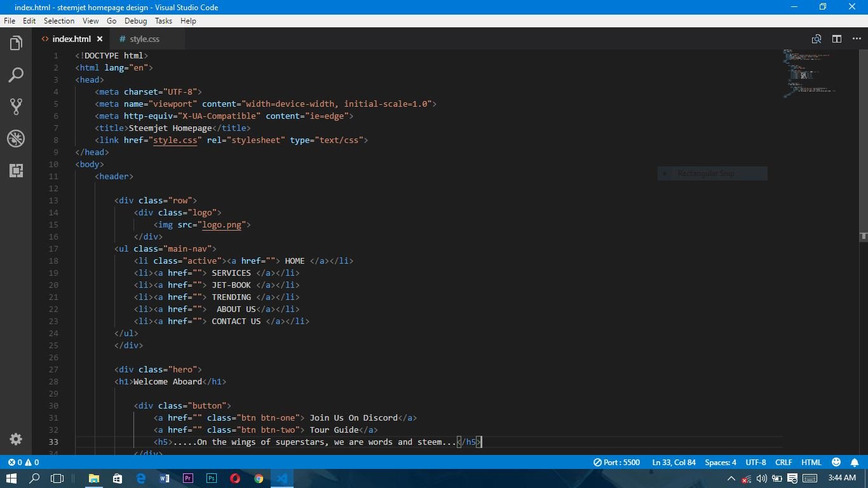Open the Debug menu
The height and width of the screenshot is (488, 868).
[x=136, y=21]
